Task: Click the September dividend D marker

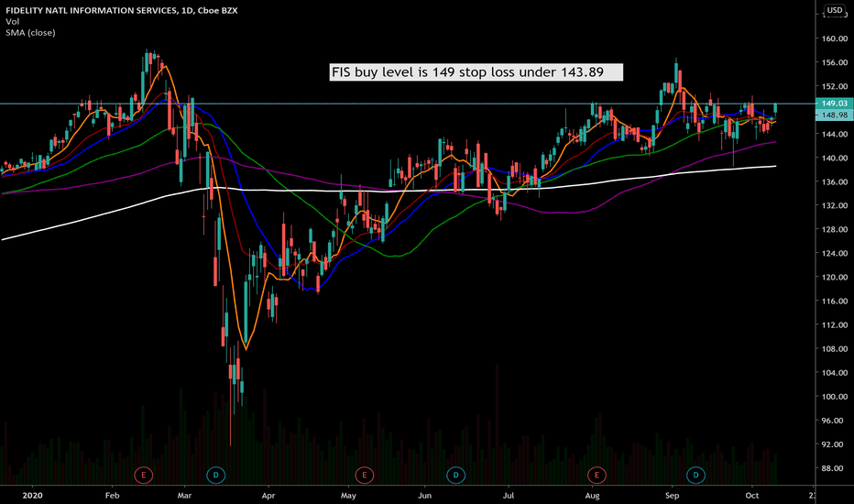Action: point(695,475)
